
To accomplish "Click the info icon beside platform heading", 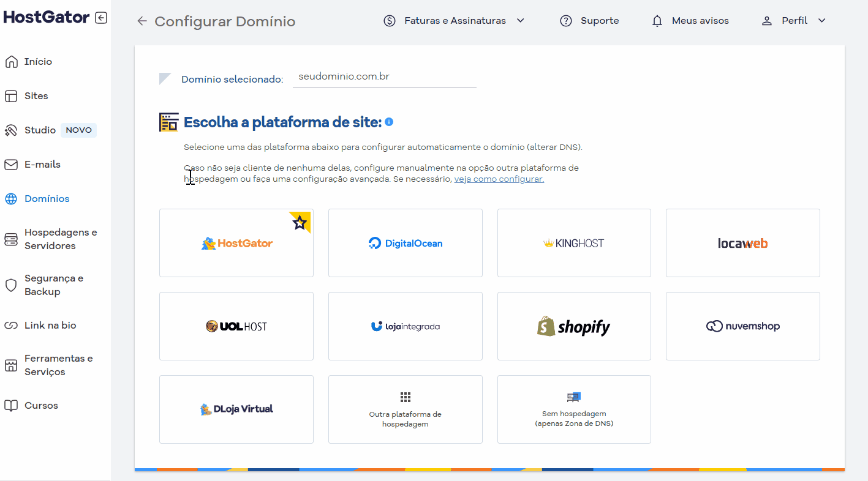I will (389, 122).
